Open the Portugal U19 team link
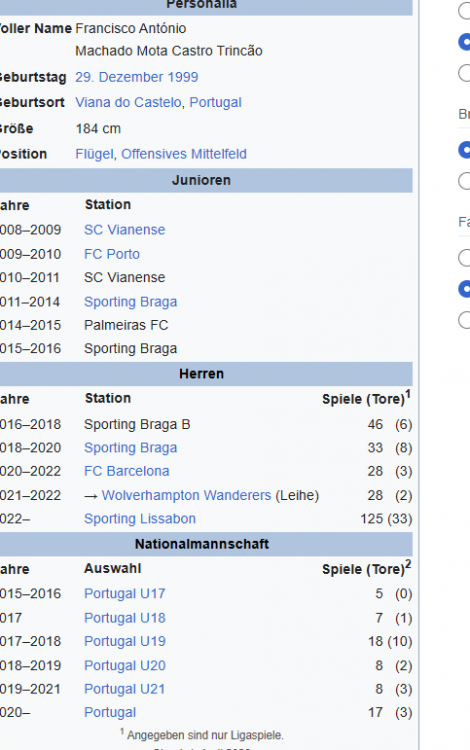Image resolution: width=470 pixels, height=750 pixels. point(125,641)
